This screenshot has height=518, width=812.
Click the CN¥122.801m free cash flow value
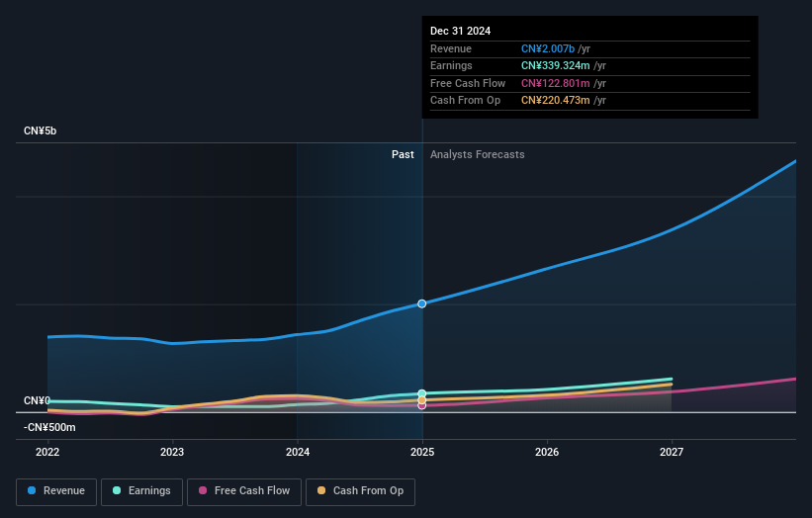pyautogui.click(x=556, y=83)
